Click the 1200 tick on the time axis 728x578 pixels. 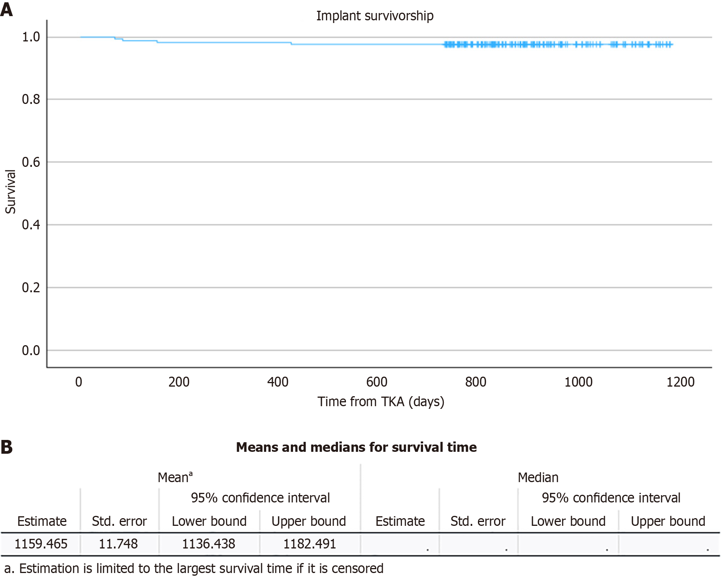tap(680, 382)
